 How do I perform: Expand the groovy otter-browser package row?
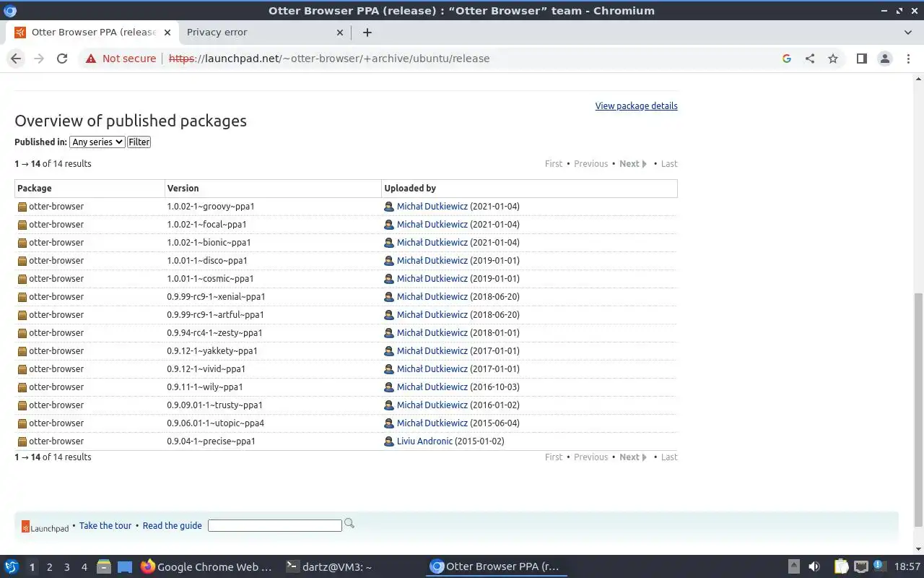tap(346, 206)
